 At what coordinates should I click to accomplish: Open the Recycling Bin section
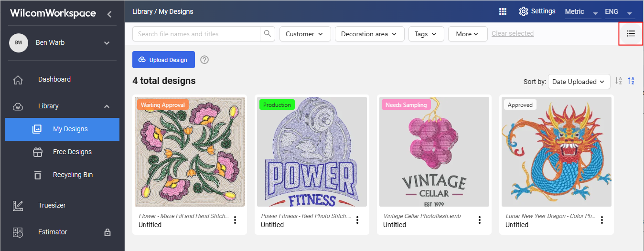point(73,175)
